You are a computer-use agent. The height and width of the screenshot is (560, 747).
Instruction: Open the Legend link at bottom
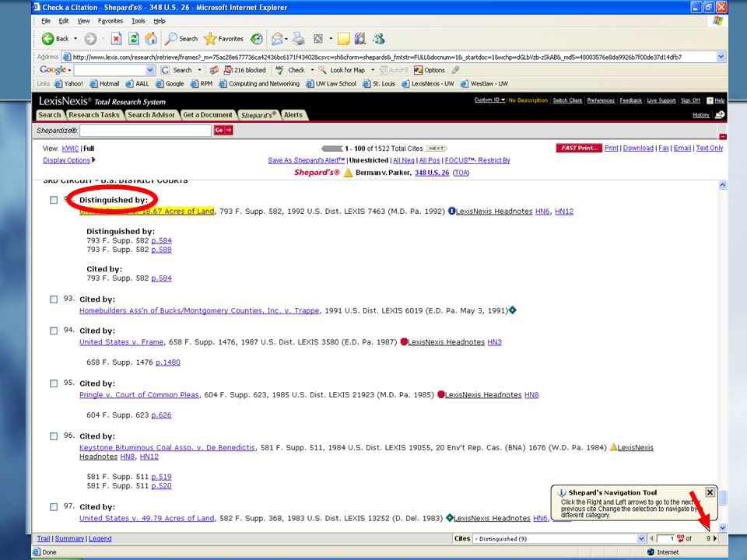pos(100,538)
